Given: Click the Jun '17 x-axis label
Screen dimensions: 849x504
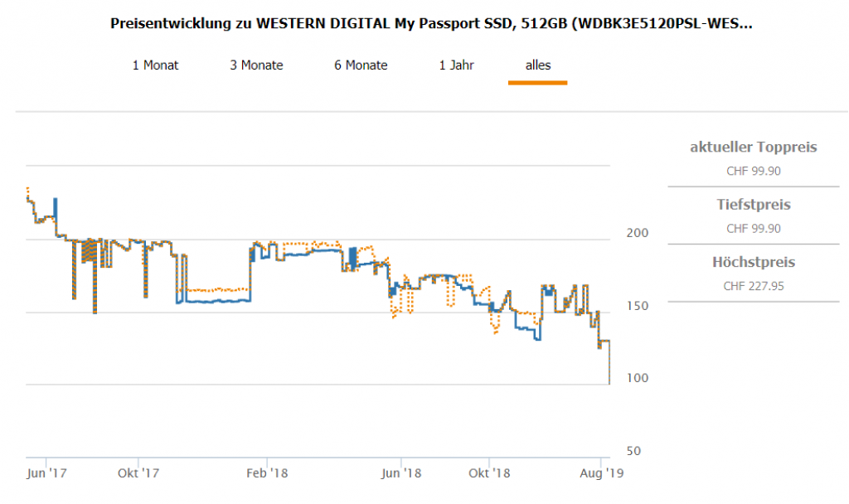Looking at the screenshot, I should (x=47, y=472).
